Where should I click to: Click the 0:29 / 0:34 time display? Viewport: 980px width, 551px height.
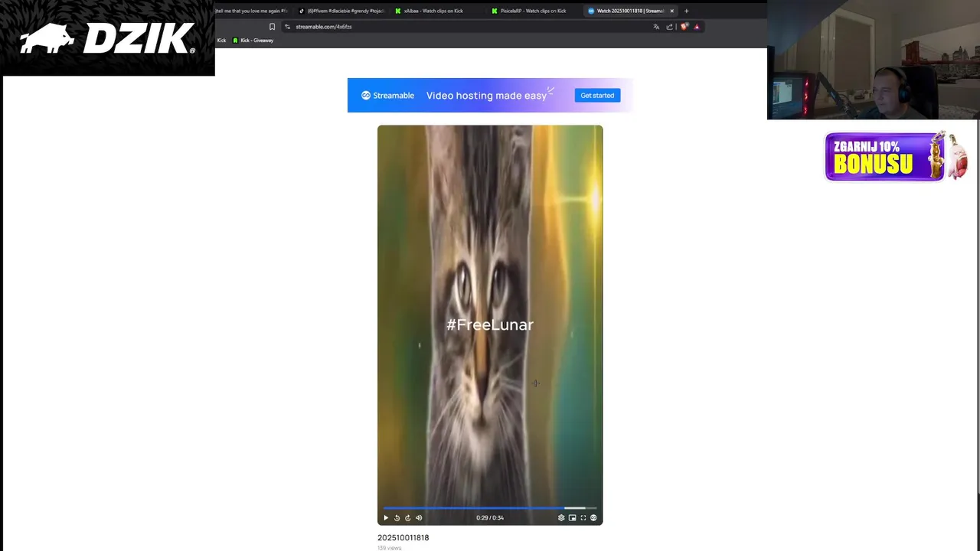point(490,518)
